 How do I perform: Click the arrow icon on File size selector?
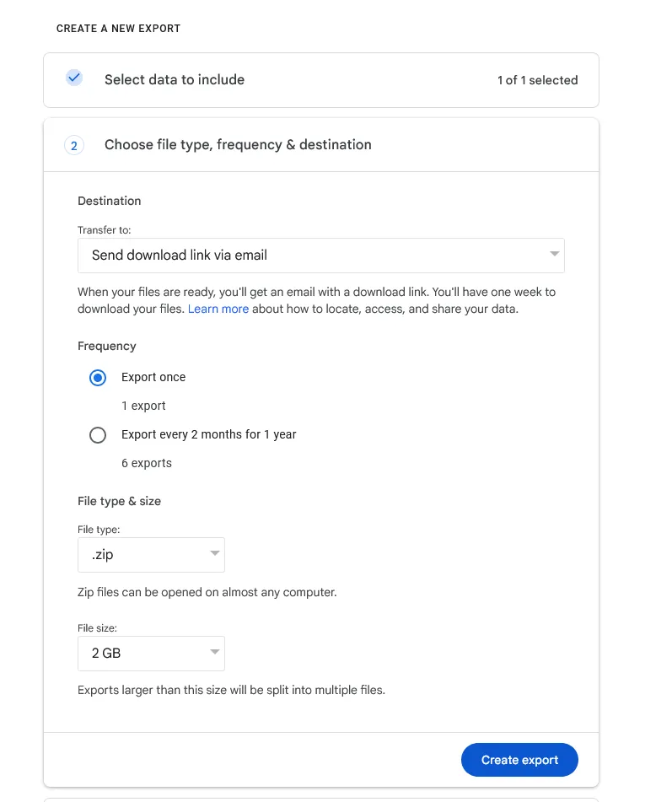(213, 653)
